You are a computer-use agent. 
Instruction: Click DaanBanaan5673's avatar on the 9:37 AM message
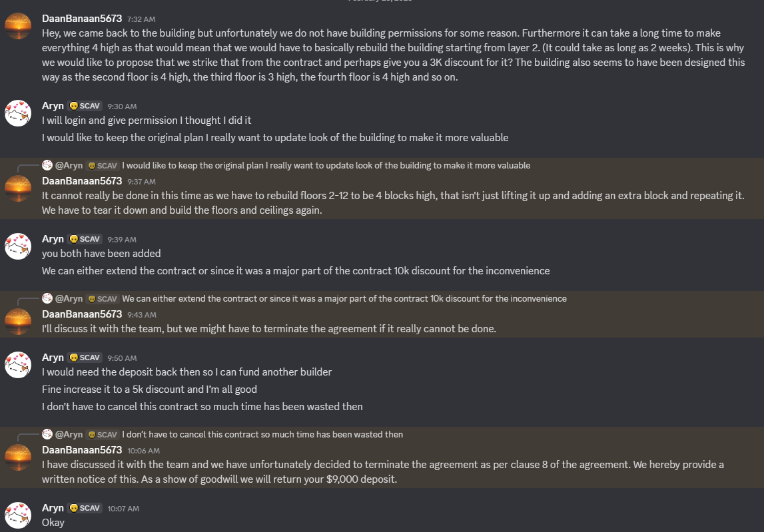coord(18,188)
